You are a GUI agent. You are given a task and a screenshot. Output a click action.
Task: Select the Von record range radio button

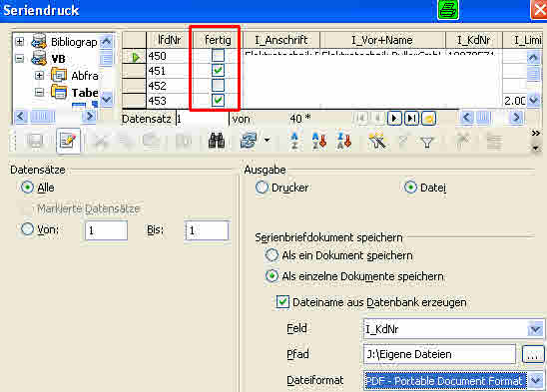coord(27,229)
